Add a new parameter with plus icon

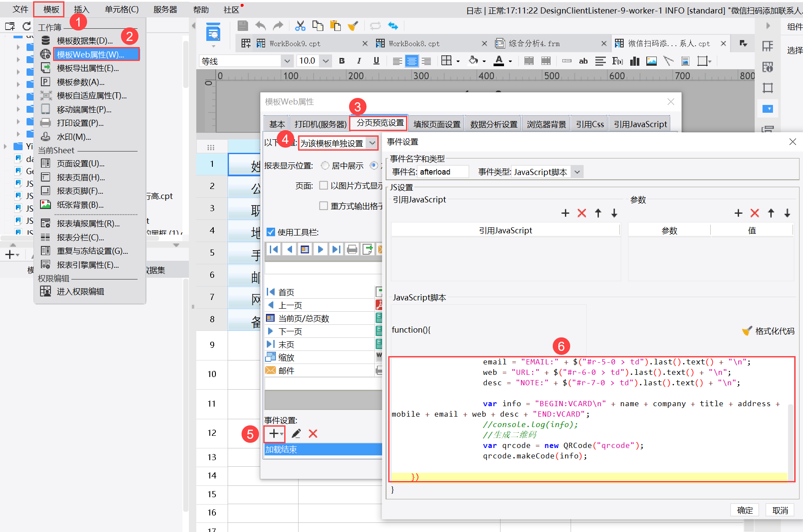(x=738, y=213)
